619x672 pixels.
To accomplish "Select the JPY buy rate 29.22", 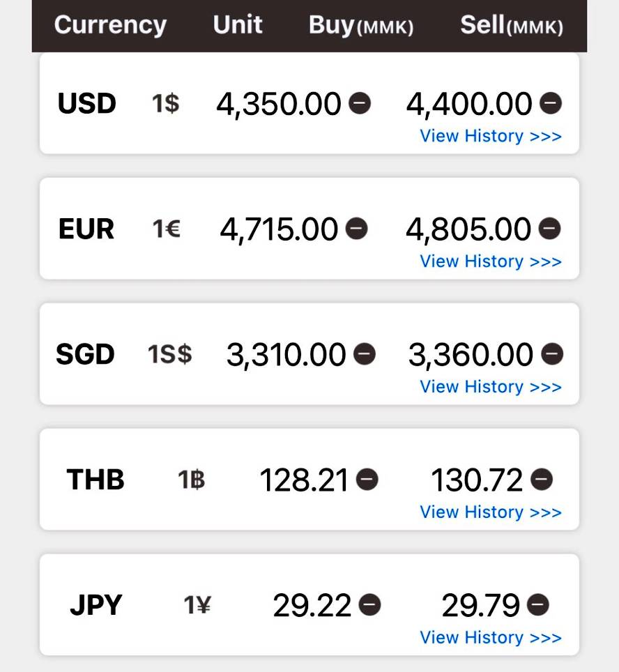I will [x=312, y=605].
